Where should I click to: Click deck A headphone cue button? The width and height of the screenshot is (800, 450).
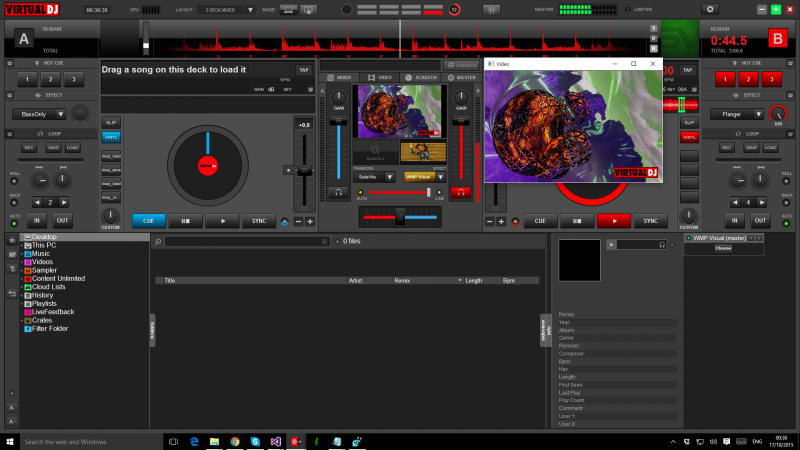338,192
